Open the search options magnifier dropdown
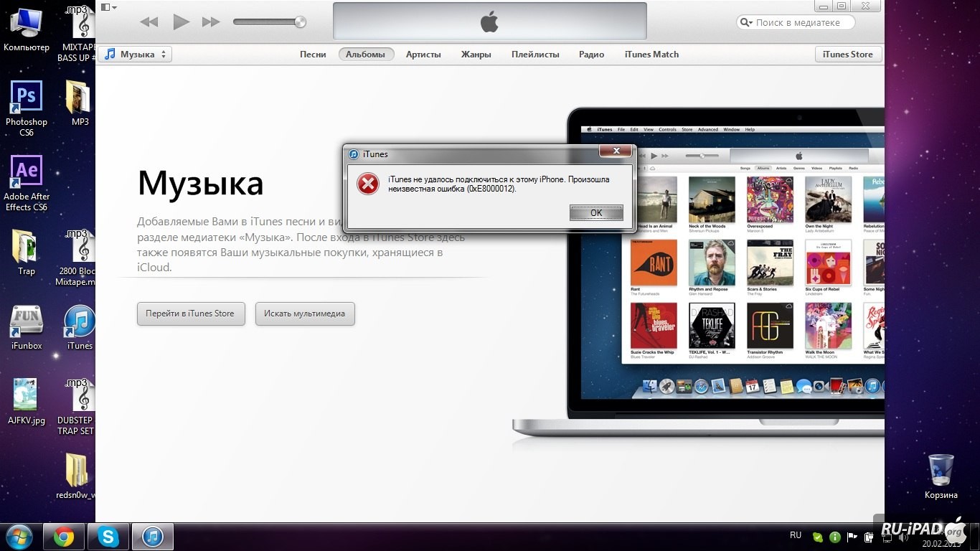 point(747,22)
